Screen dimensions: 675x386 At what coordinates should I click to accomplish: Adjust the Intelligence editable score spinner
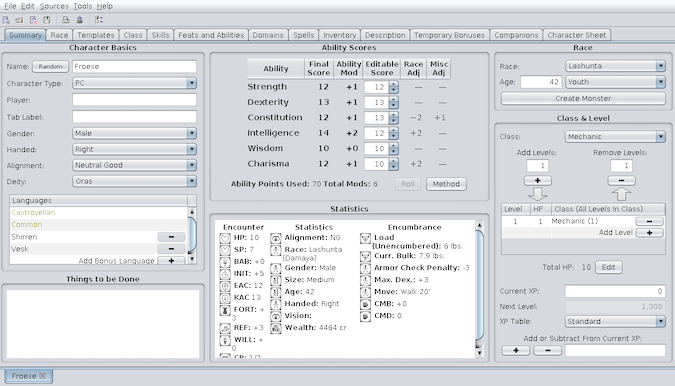[x=393, y=134]
